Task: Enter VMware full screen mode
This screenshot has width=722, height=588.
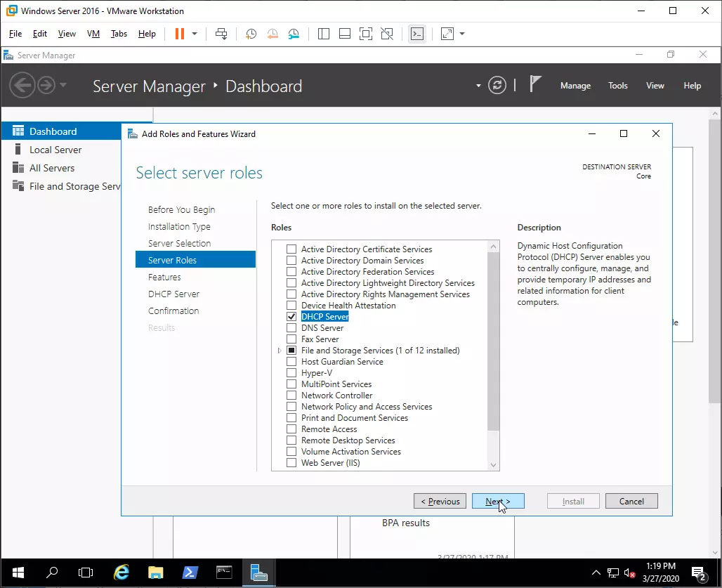Action: point(366,34)
